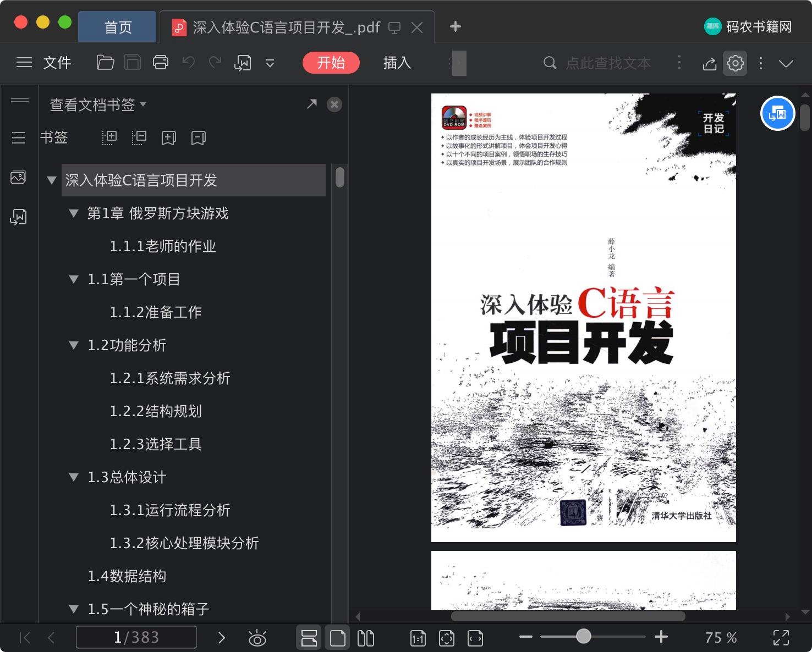Open the thumbnails sidebar icon
The width and height of the screenshot is (812, 652).
click(x=18, y=177)
